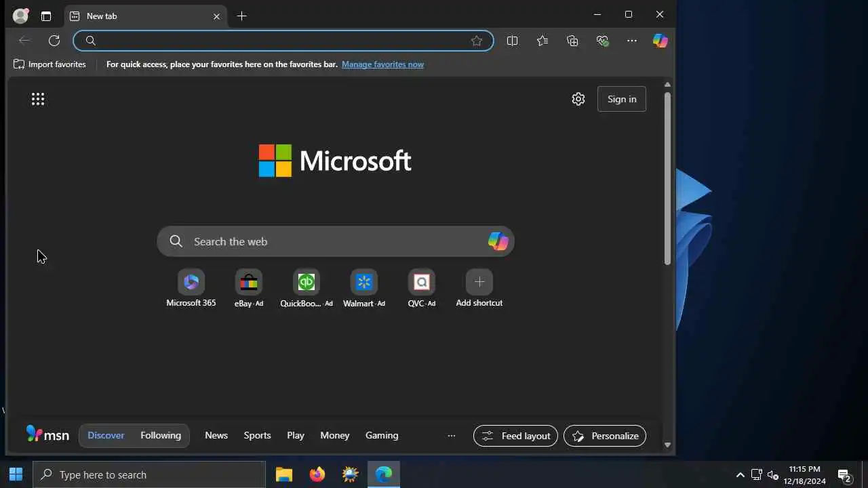Close the New tab tab

point(217,16)
